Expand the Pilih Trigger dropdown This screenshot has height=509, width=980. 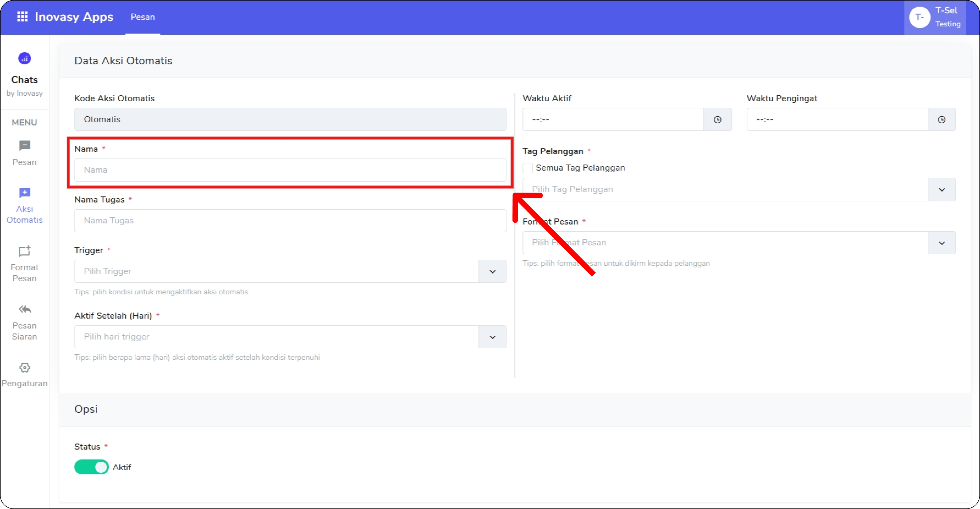pos(492,272)
